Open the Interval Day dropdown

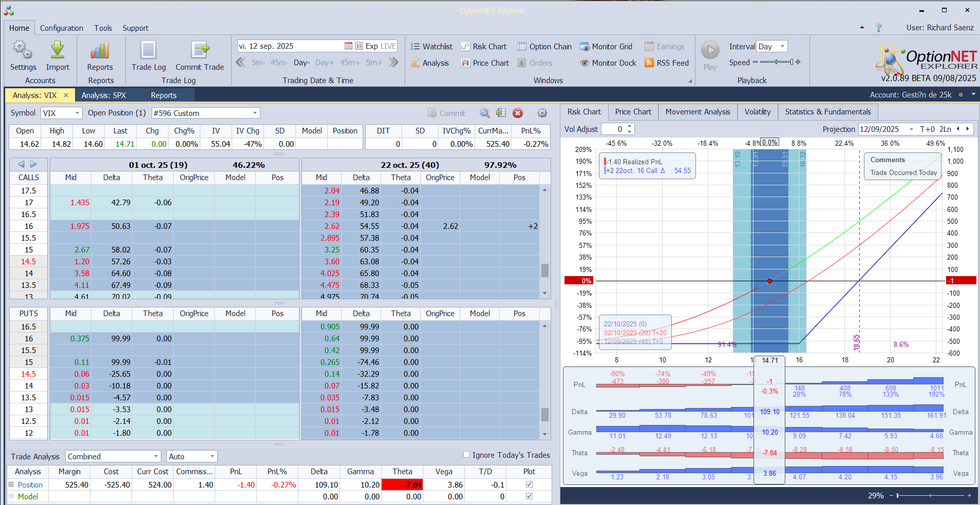[x=782, y=46]
